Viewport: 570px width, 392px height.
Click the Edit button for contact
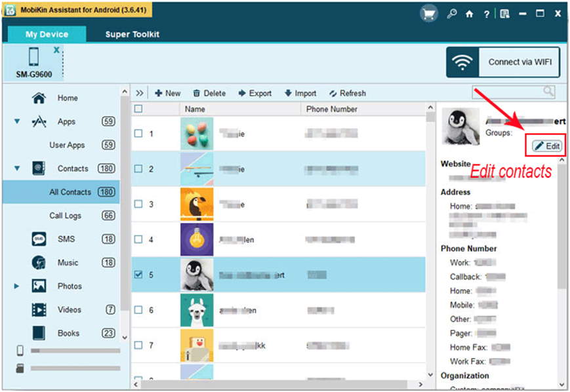(546, 146)
